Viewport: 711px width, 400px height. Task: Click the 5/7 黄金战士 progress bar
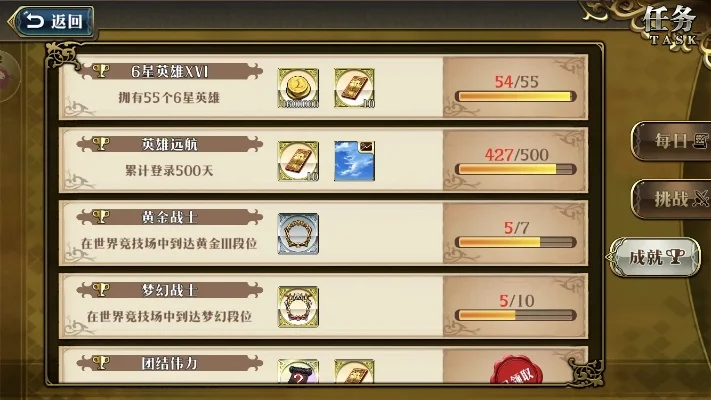point(516,242)
